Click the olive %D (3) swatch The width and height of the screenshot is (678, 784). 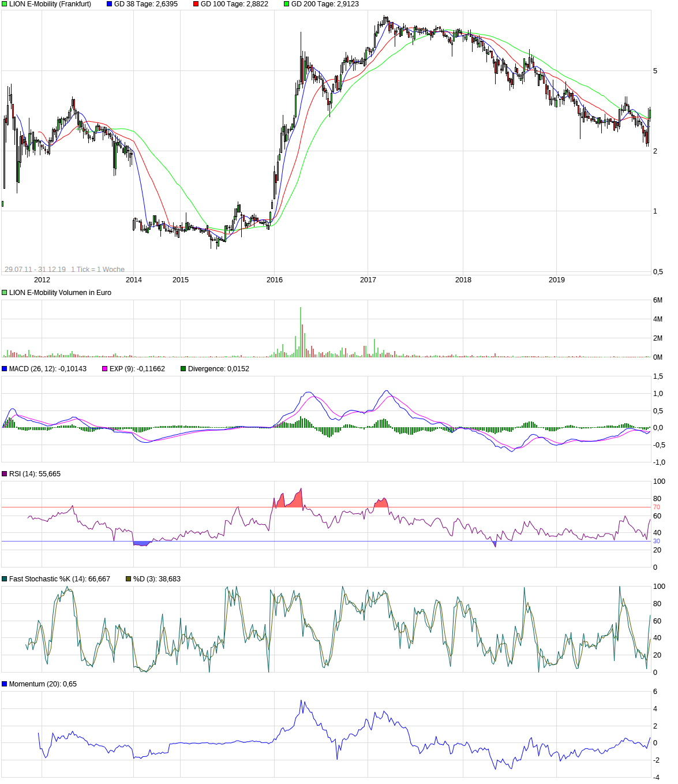(x=128, y=579)
